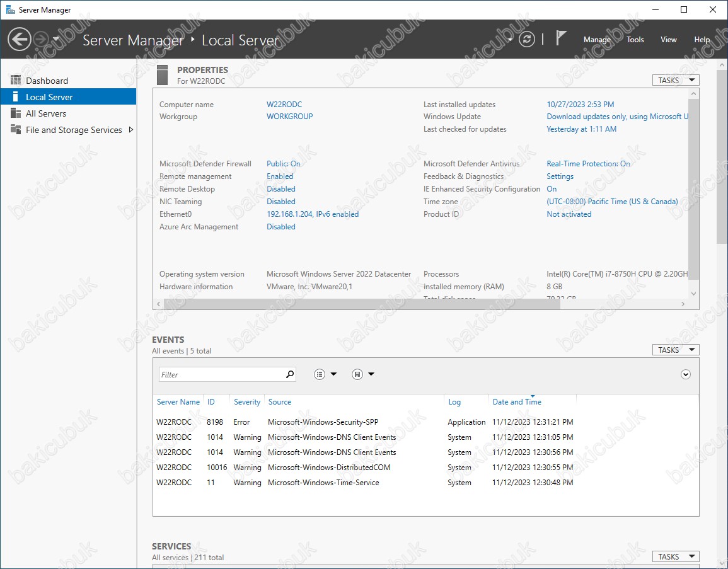Image resolution: width=728 pixels, height=569 pixels.
Task: Go back using the back arrow button
Action: [20, 39]
